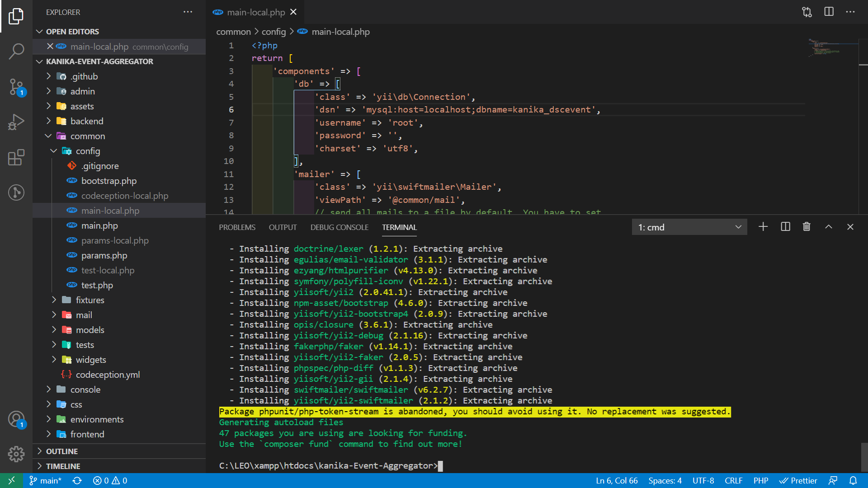The width and height of the screenshot is (868, 488).
Task: Synchronize changes icon in status bar
Action: (x=77, y=481)
